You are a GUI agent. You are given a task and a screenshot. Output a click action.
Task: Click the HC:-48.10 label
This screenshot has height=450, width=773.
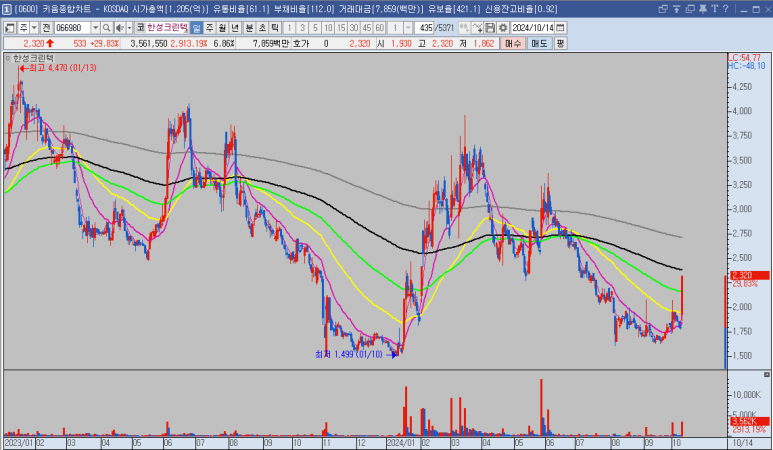[x=747, y=66]
